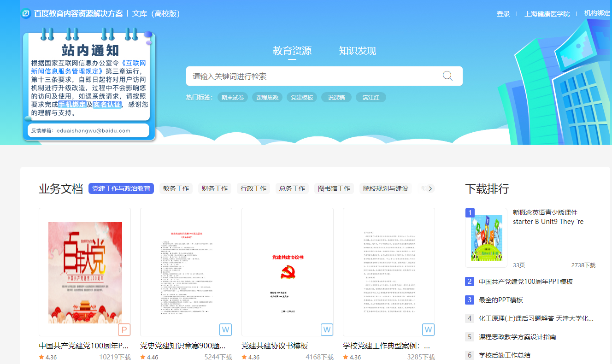Screen dimensions: 612x364
Task: Switch to the 知识发现 tab
Action: 357,51
